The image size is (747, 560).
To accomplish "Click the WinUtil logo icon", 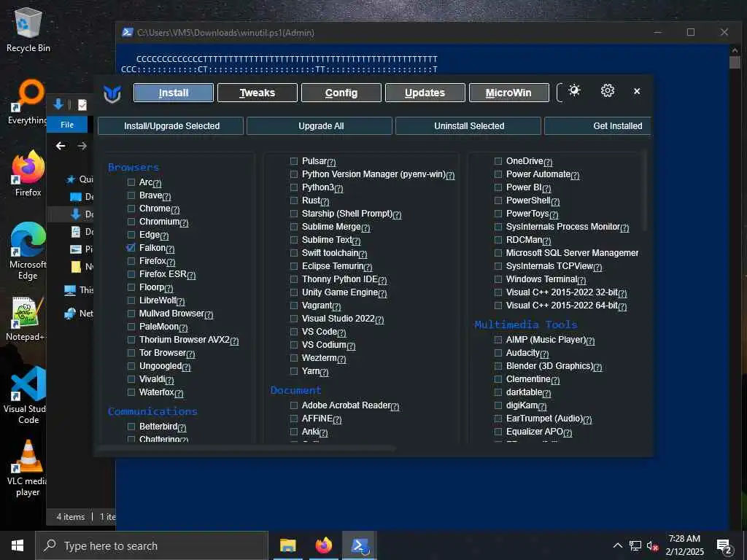I will pos(112,94).
